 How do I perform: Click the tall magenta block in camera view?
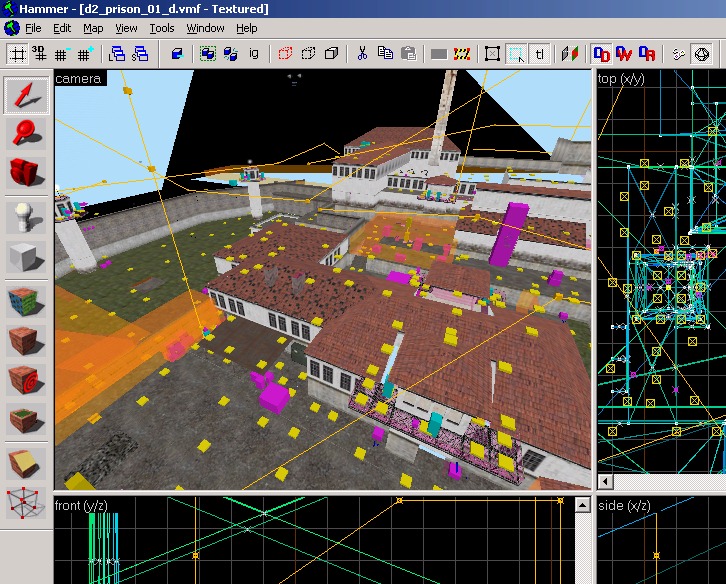(x=508, y=234)
